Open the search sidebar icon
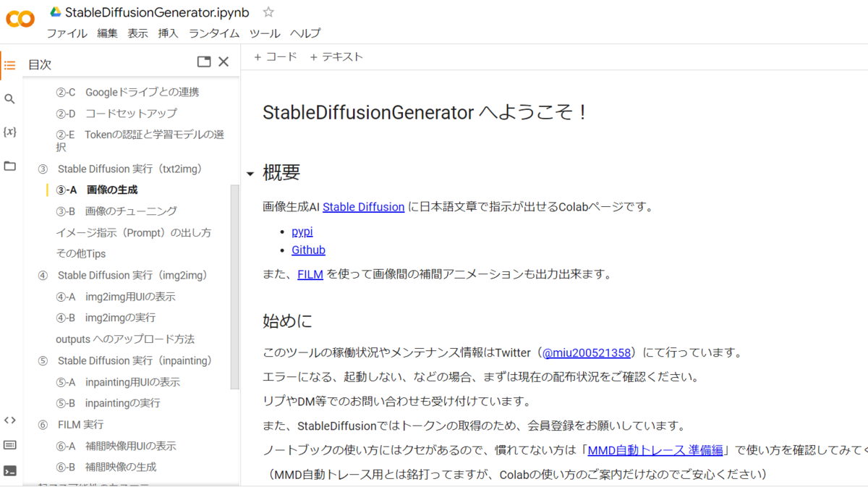Image resolution: width=868 pixels, height=487 pixels. 9,99
